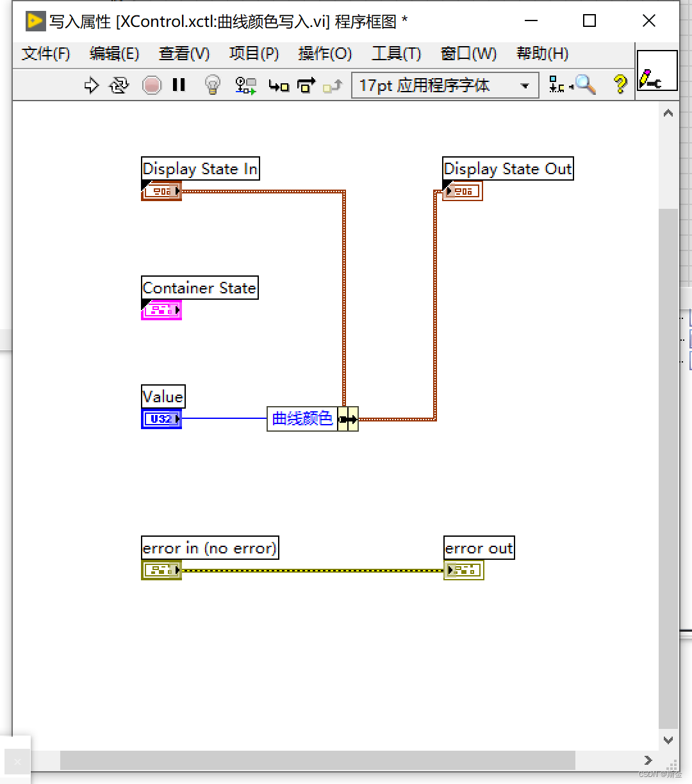This screenshot has width=692, height=784.
Task: Click the error in (no error) terminal
Action: [161, 570]
